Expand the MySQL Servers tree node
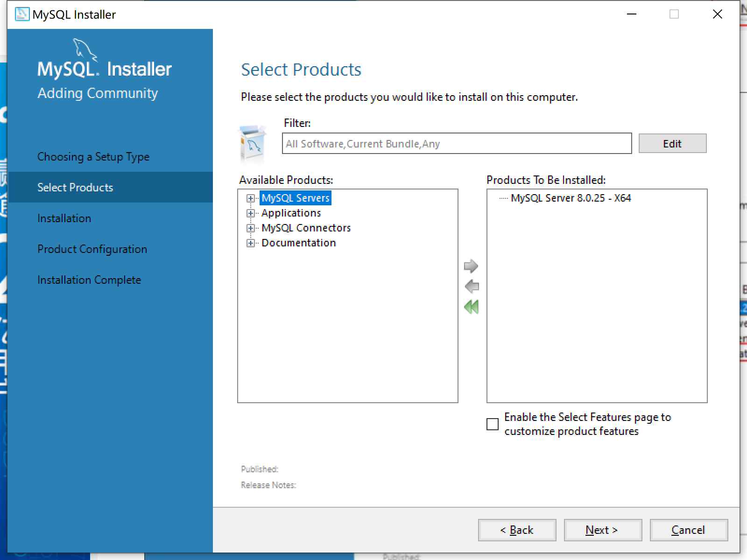747x560 pixels. tap(251, 198)
